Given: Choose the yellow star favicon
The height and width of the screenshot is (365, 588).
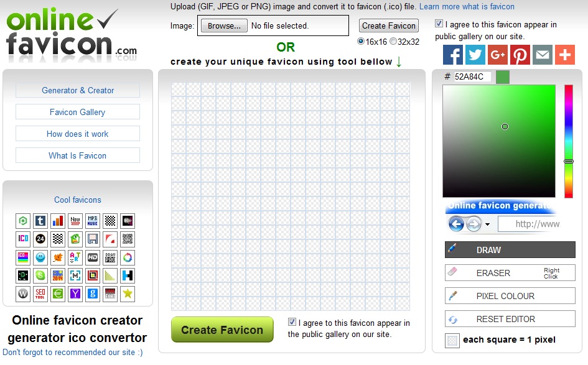Looking at the screenshot, I should click(x=128, y=293).
